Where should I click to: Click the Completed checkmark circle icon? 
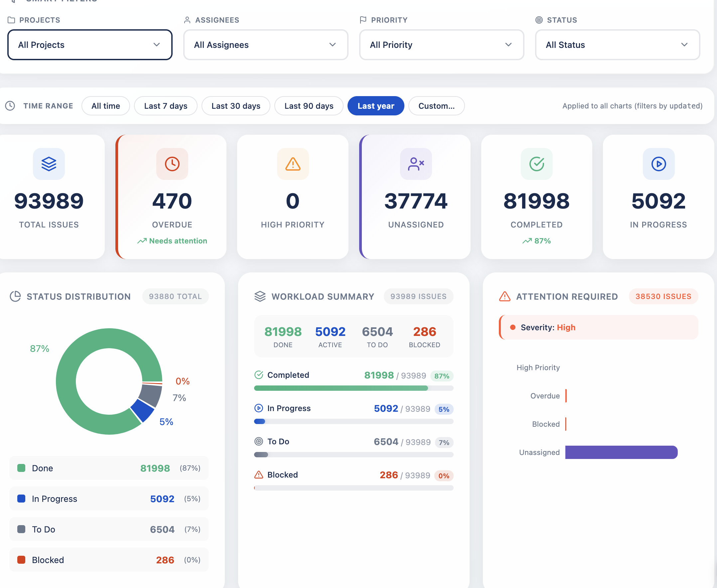click(x=536, y=164)
